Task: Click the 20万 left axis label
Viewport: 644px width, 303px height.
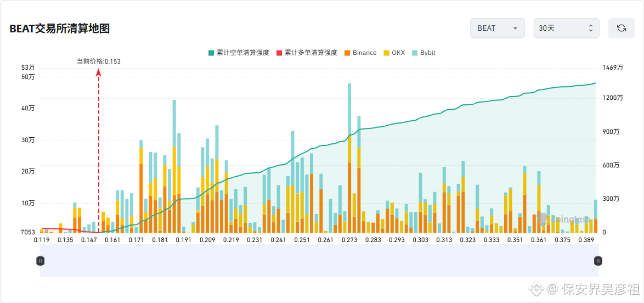Action: pos(29,171)
